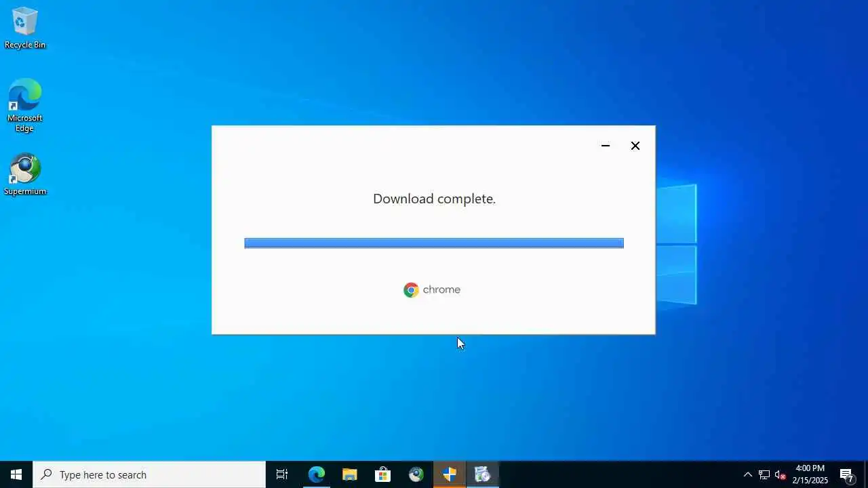This screenshot has height=488, width=868.
Task: Click the "Download complete." text
Action: (434, 199)
